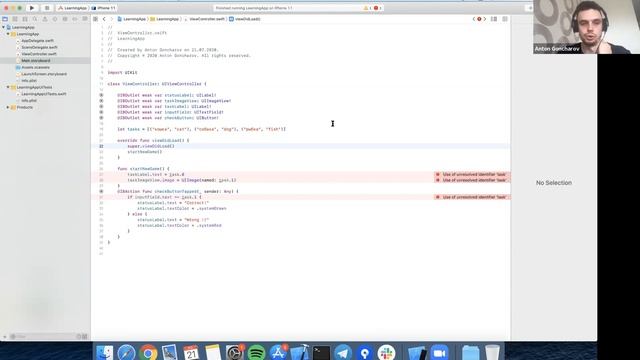Image resolution: width=640 pixels, height=360 pixels.
Task: Open Finder from the Dock
Action: [x=105, y=353]
